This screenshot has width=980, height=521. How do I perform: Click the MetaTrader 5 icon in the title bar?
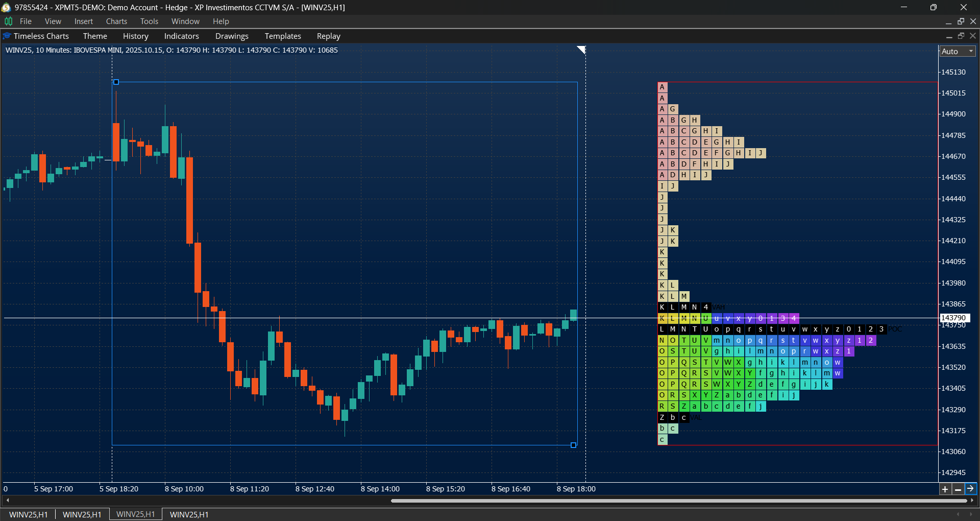click(x=6, y=7)
